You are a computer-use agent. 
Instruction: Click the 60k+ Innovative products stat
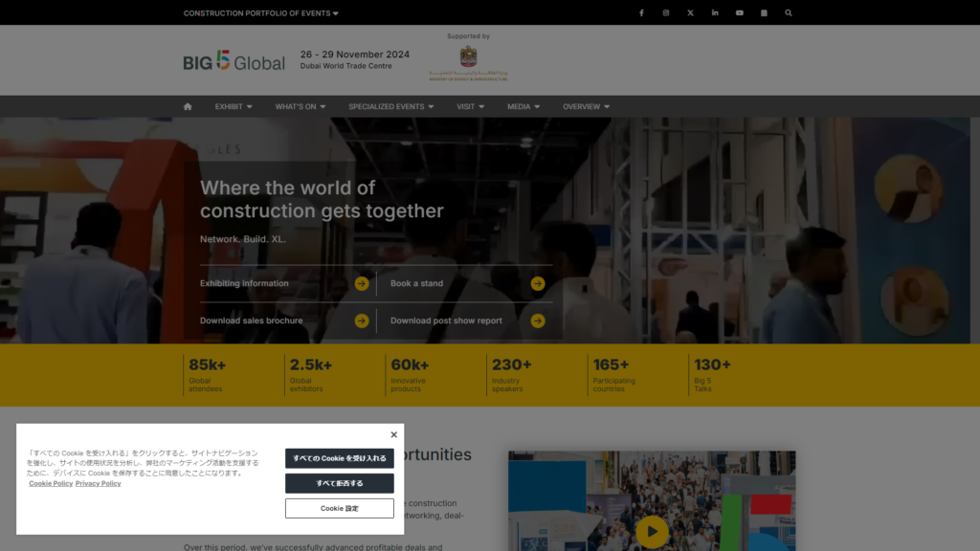tap(410, 375)
